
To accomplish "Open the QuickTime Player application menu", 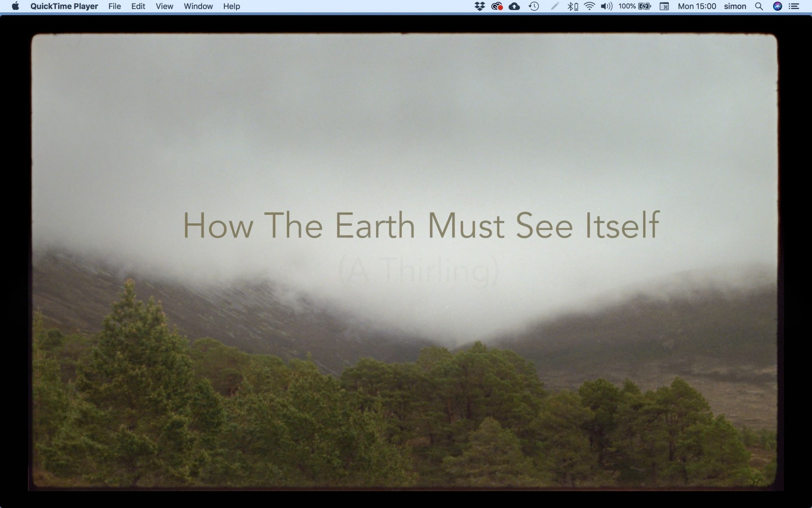I will click(64, 6).
